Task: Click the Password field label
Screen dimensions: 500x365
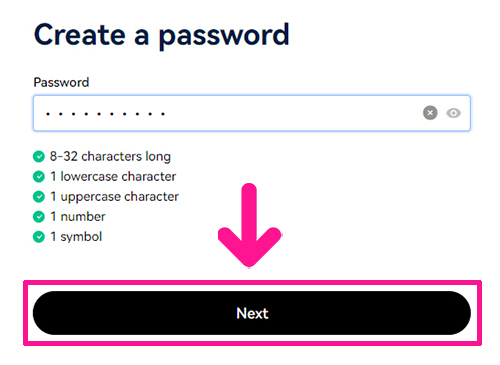Action: coord(61,82)
